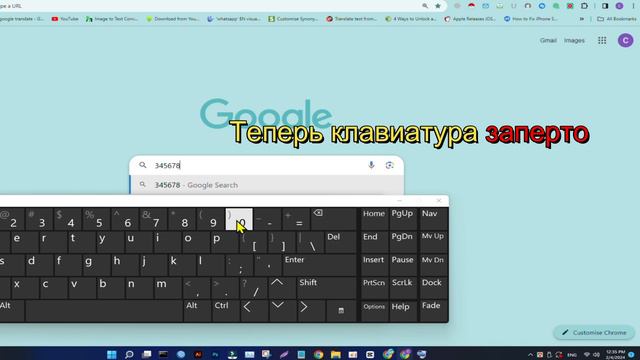Expand the system tray hidden icons chevron
640x360 pixels.
(530, 355)
